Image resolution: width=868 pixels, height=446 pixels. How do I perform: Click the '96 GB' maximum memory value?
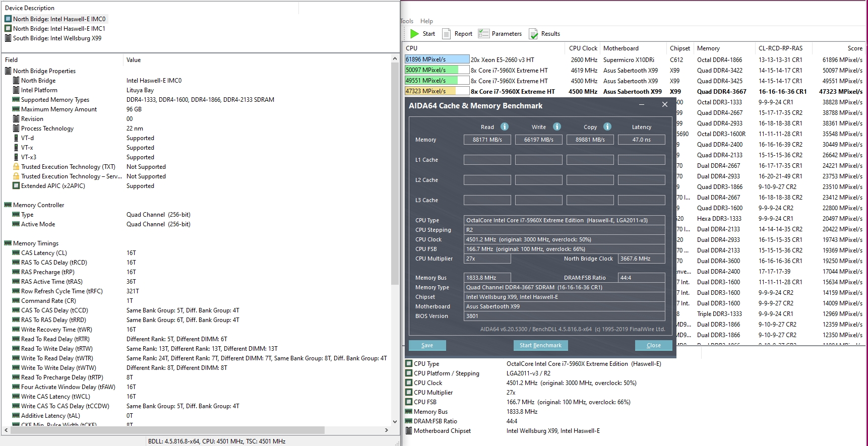pyautogui.click(x=134, y=109)
